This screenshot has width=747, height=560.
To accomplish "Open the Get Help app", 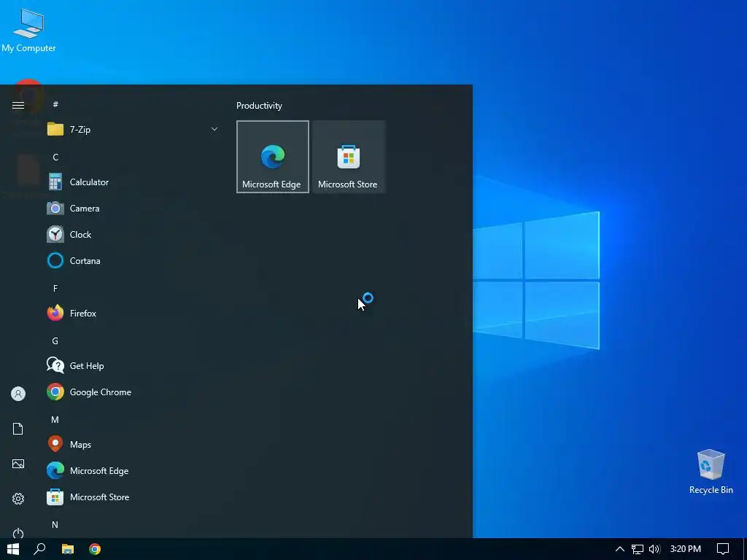I will [133, 366].
